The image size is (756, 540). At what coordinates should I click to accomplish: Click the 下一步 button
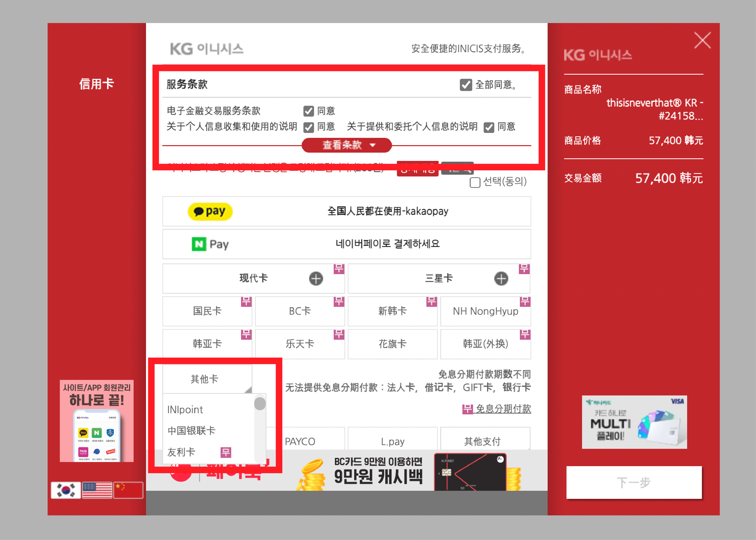[634, 482]
